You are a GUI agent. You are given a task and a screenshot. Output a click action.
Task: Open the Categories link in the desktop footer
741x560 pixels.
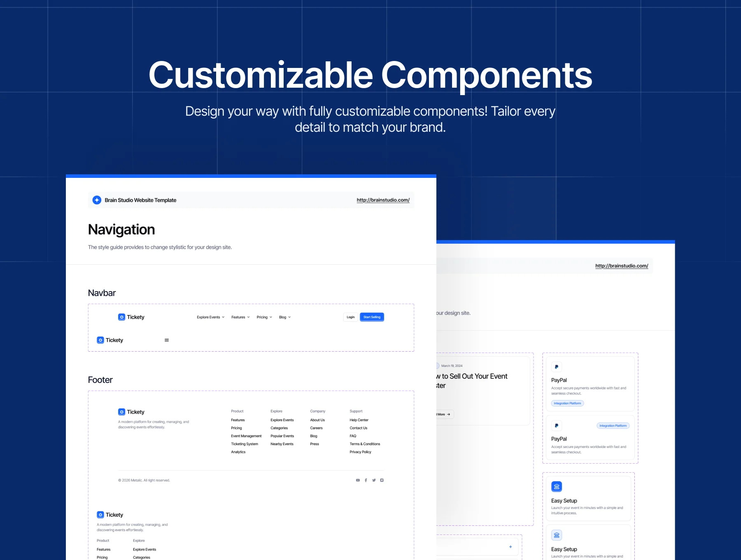point(279,428)
